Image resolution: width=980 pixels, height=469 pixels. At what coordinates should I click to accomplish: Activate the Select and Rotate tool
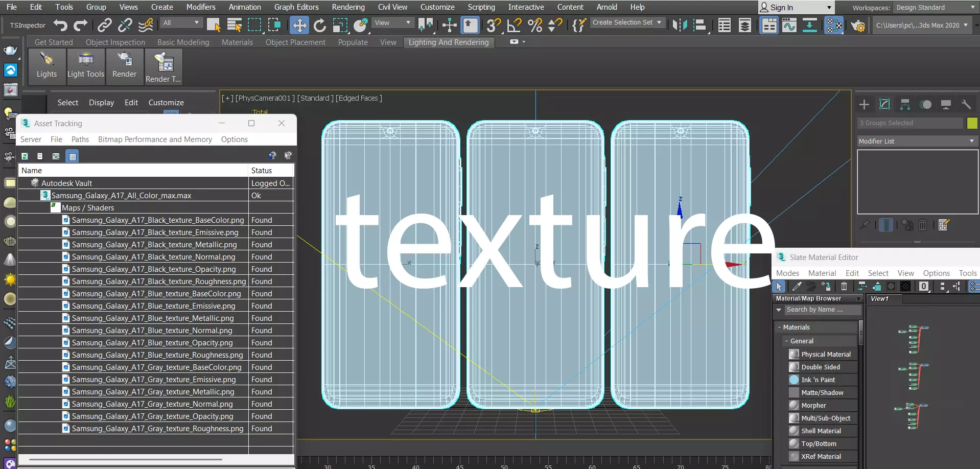coord(320,25)
